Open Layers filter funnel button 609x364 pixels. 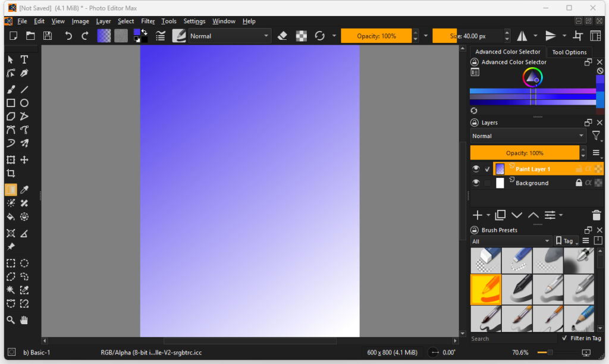pyautogui.click(x=596, y=136)
